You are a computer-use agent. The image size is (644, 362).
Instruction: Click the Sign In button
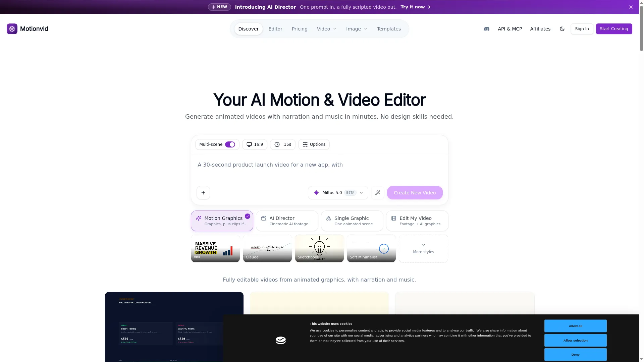(582, 29)
